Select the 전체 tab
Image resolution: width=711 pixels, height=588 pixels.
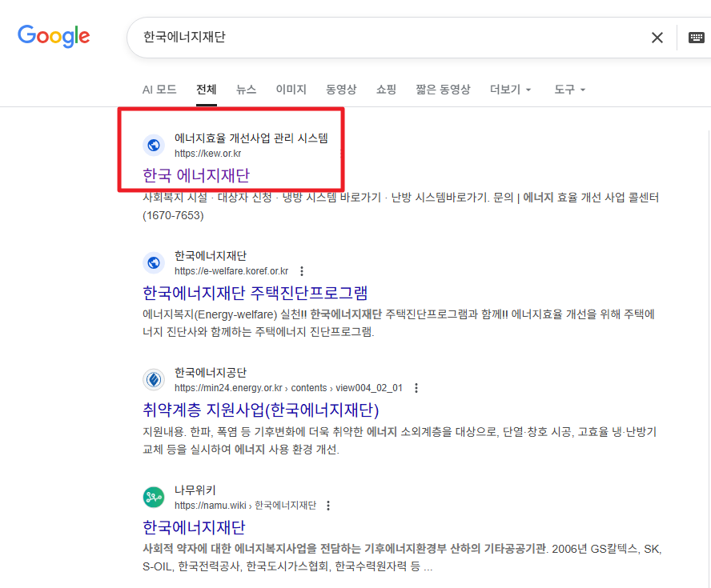pyautogui.click(x=207, y=90)
